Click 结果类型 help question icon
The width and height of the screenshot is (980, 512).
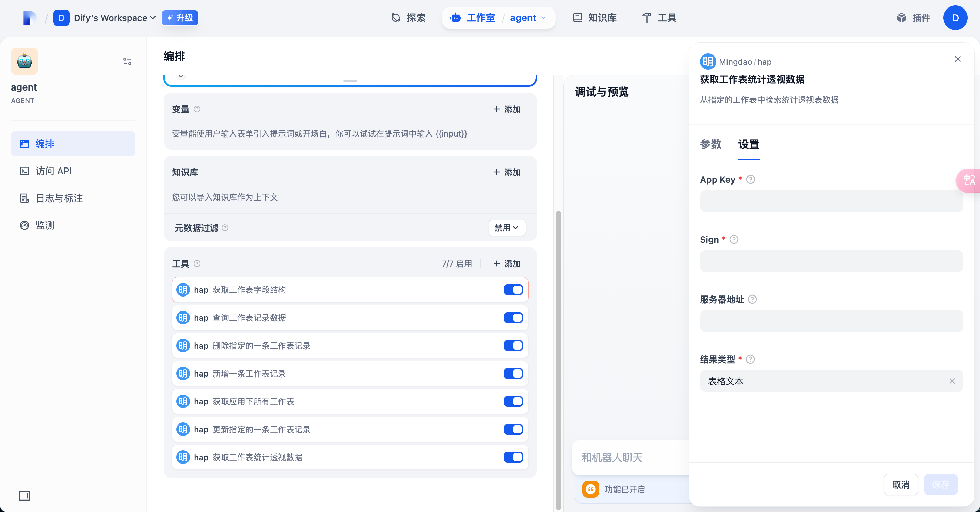tap(750, 359)
